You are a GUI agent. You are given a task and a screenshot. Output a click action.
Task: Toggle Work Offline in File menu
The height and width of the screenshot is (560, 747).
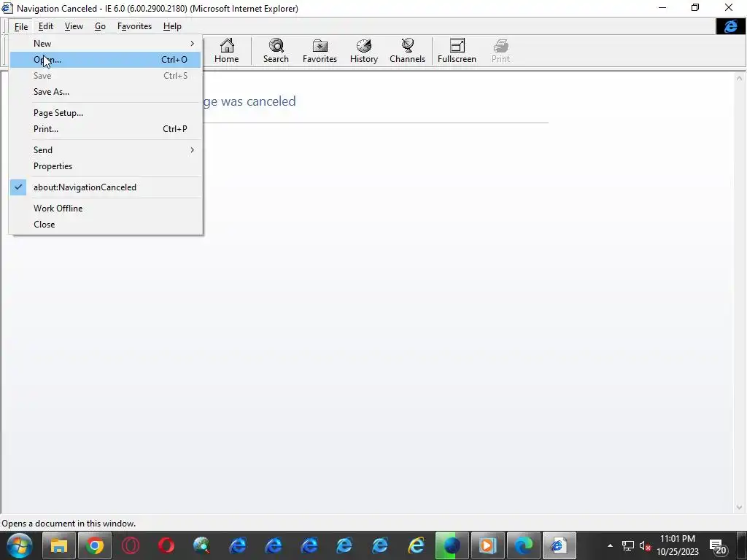point(105,208)
